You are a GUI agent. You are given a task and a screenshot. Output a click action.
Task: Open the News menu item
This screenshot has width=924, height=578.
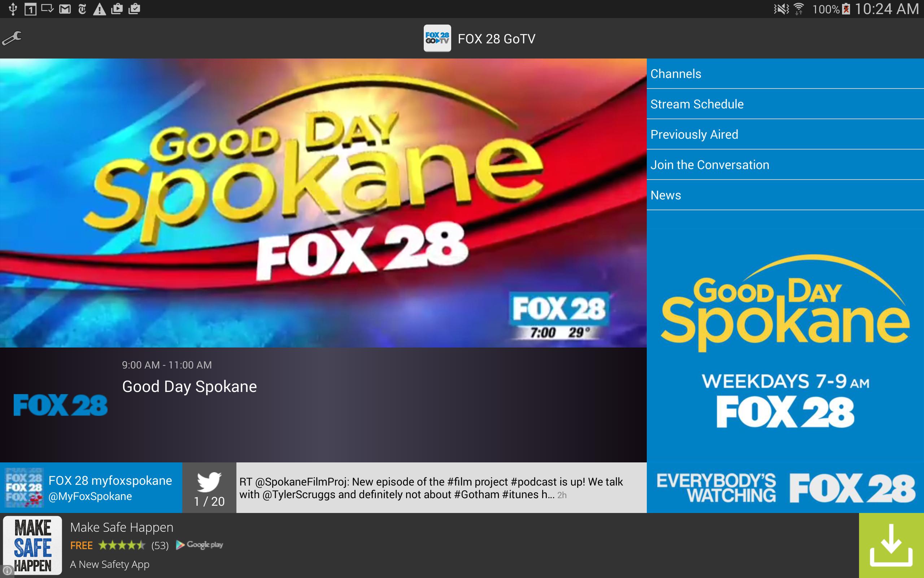click(785, 195)
